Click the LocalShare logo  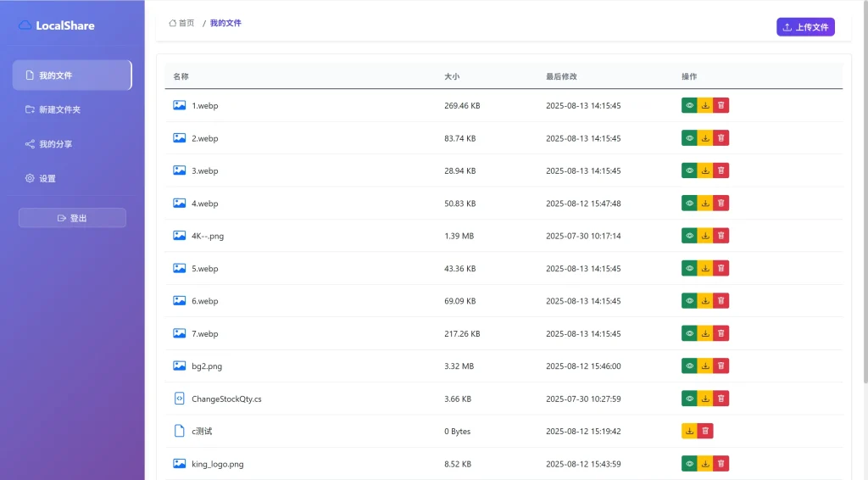coord(57,25)
